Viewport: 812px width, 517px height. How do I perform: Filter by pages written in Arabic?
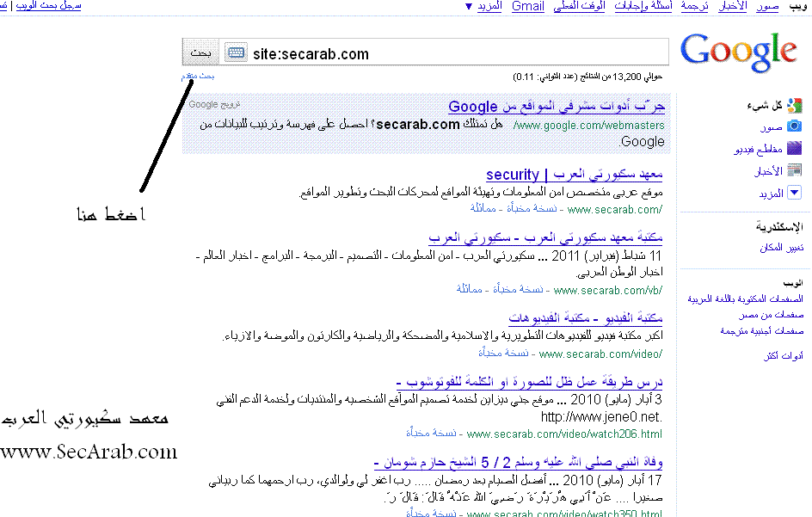(x=745, y=299)
